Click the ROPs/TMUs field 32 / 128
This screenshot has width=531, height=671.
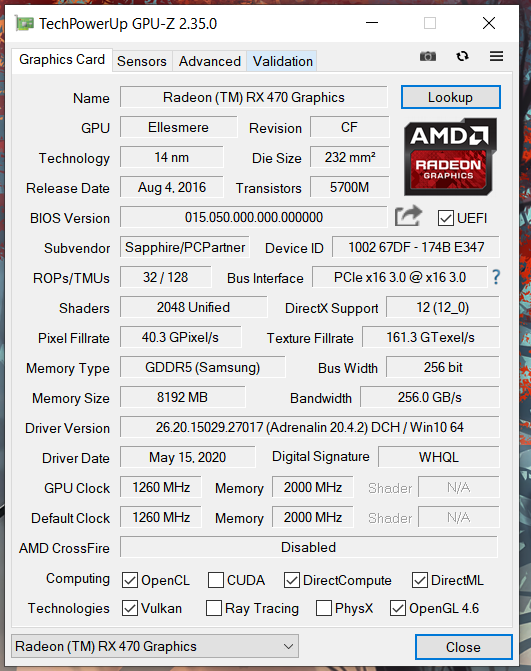coord(166,277)
